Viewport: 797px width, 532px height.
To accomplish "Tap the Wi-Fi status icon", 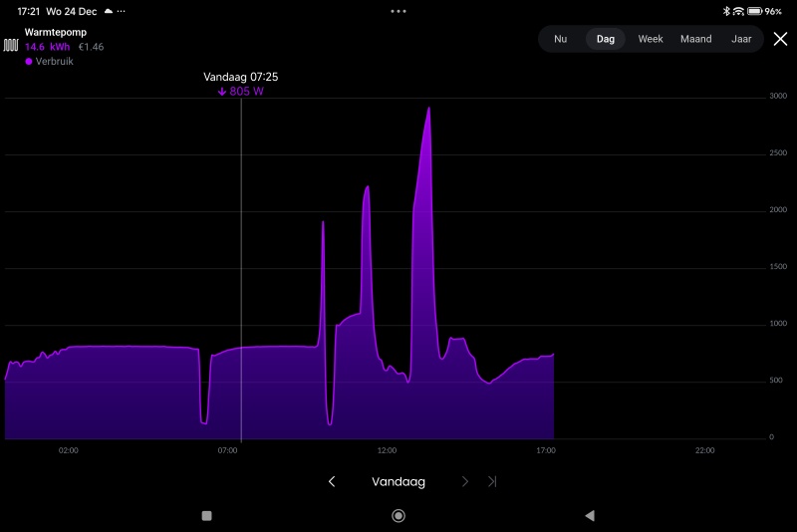I will click(738, 11).
